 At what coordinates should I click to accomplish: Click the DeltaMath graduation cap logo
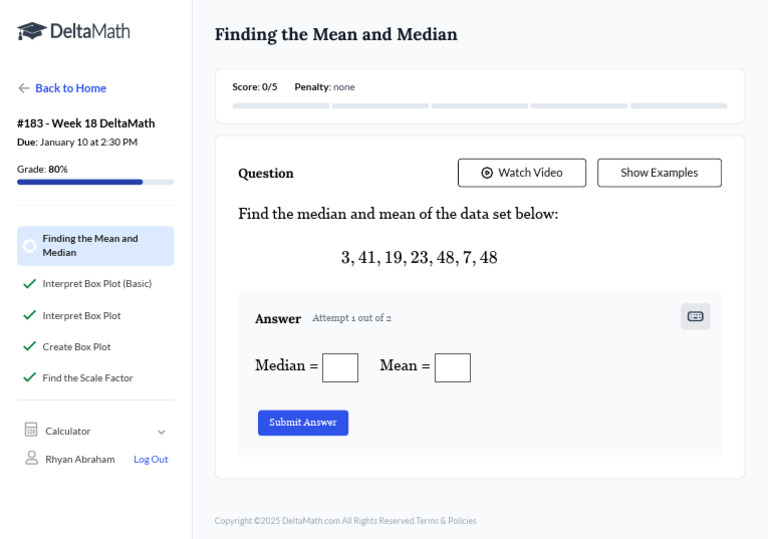[x=32, y=31]
